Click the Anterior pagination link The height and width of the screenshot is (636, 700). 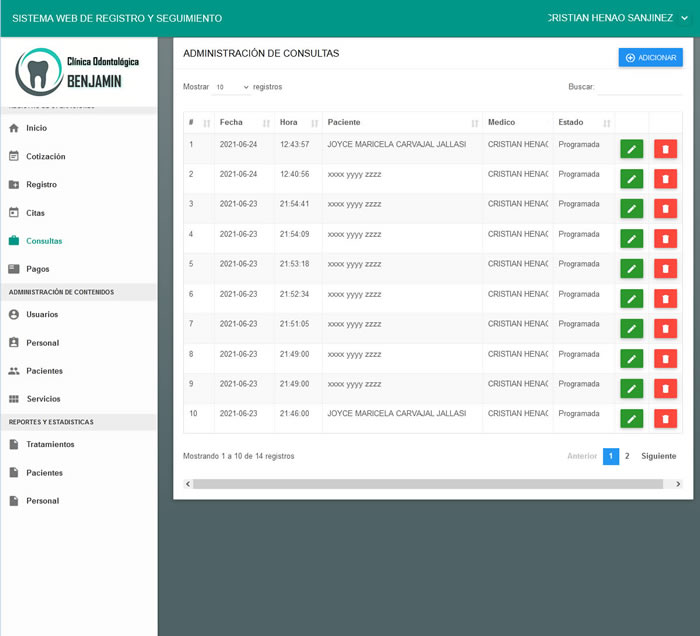(582, 456)
